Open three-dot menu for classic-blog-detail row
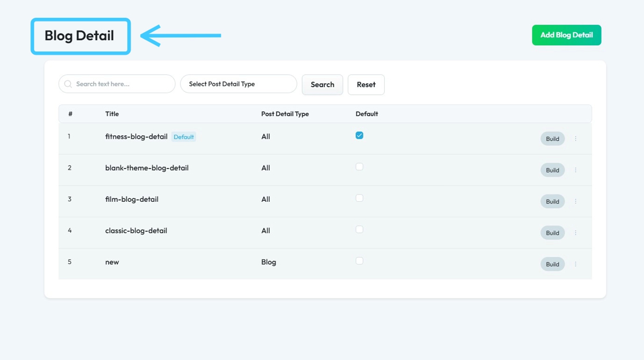Screen dimensions: 644x360 (x=576, y=233)
